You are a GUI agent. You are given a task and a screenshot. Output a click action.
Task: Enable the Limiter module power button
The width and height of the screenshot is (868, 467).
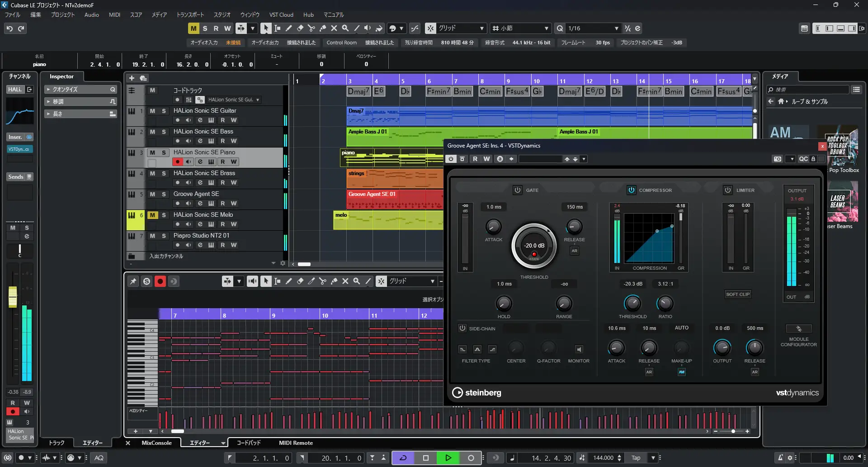[x=728, y=190]
